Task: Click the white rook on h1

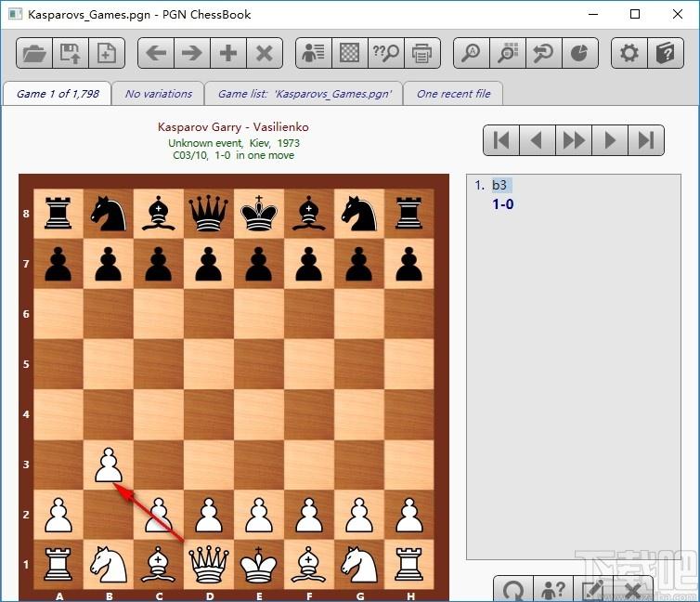Action: click(x=408, y=565)
